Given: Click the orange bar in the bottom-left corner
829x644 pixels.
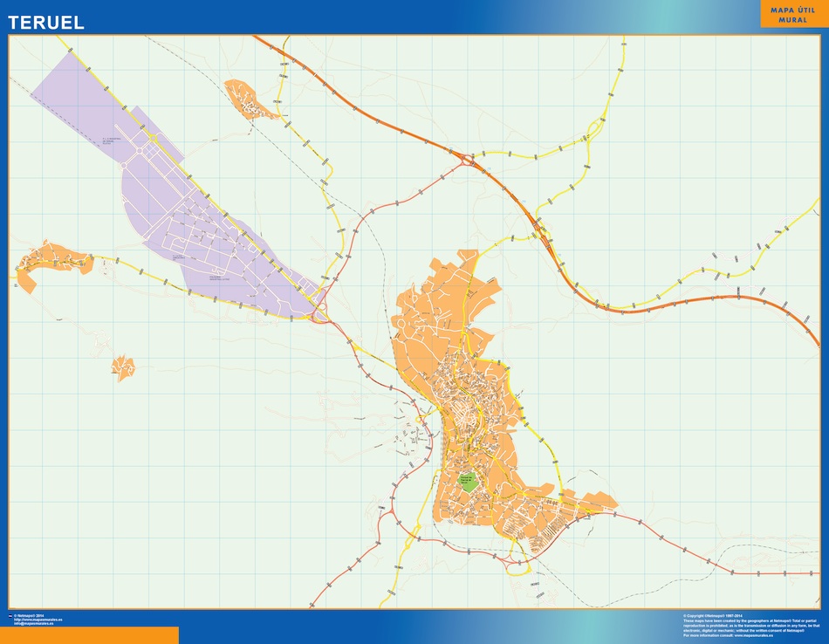Looking at the screenshot, I should tap(89, 635).
